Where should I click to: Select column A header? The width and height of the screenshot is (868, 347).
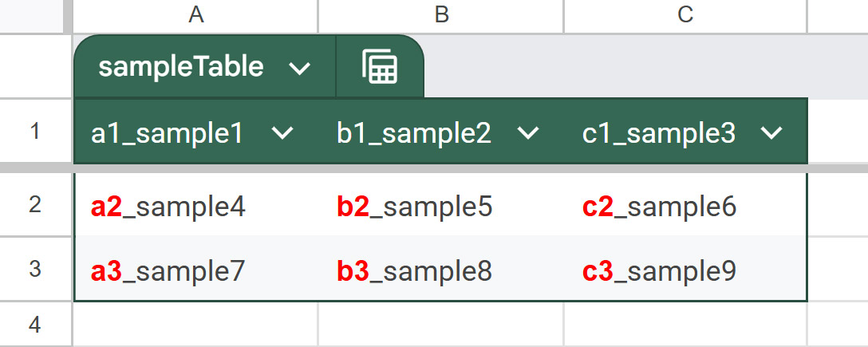click(x=195, y=15)
